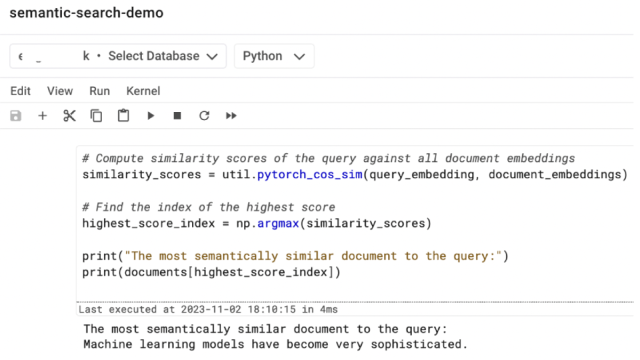
Task: Insert a new cell with the plus icon
Action: [x=42, y=116]
